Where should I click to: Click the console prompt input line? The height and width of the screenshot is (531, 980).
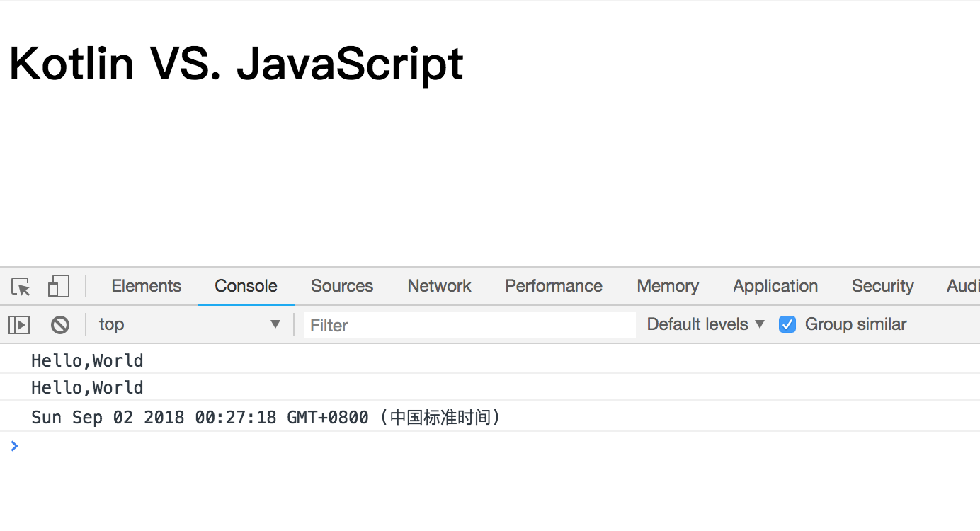[425, 446]
